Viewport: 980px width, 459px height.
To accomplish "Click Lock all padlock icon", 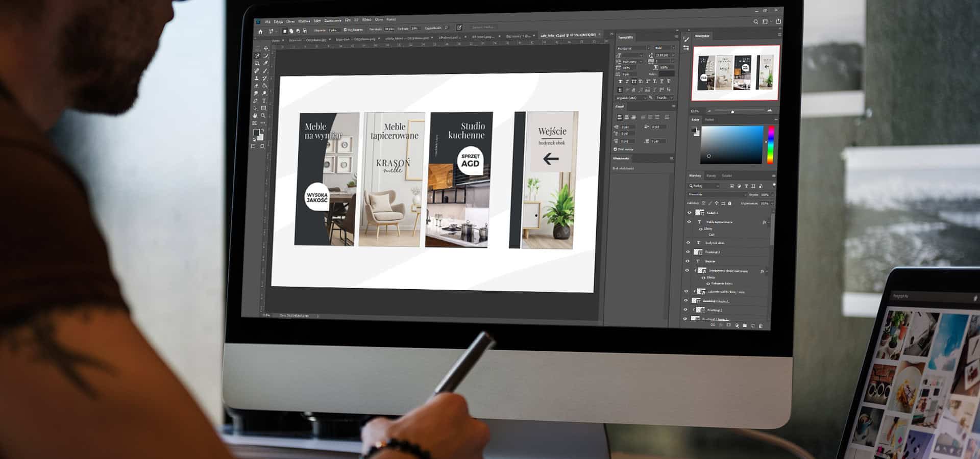I will [729, 203].
